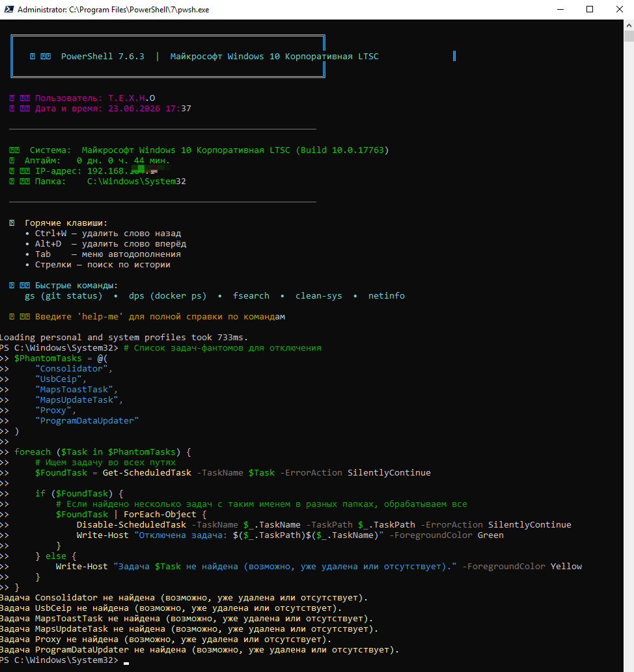Click output 'Задача ProgramDataUpdater не найдена'

click(93, 650)
